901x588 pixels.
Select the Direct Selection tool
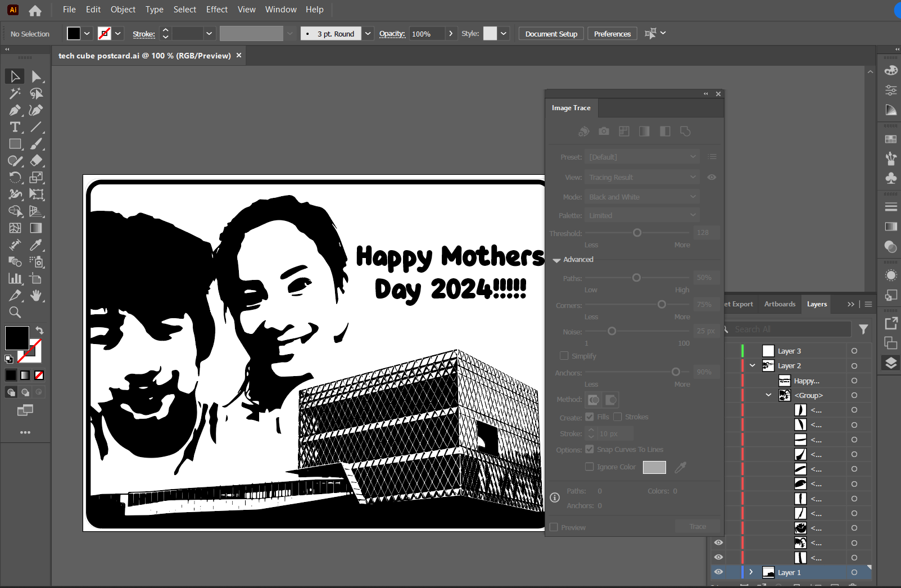(37, 76)
